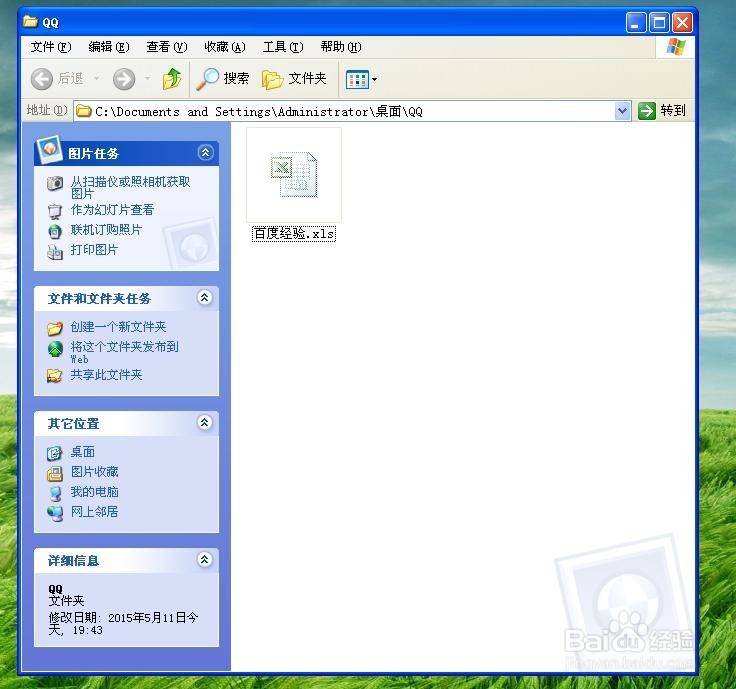Open the 文件(F) menu
The width and height of the screenshot is (736, 689).
pyautogui.click(x=51, y=47)
